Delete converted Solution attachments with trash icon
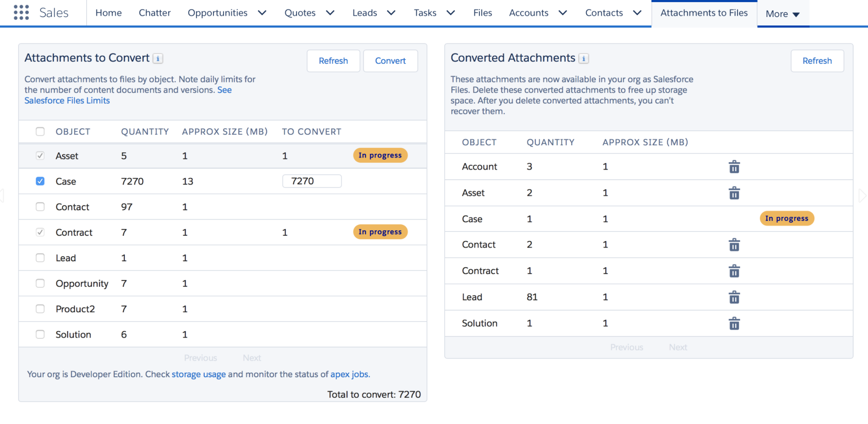 coord(734,324)
